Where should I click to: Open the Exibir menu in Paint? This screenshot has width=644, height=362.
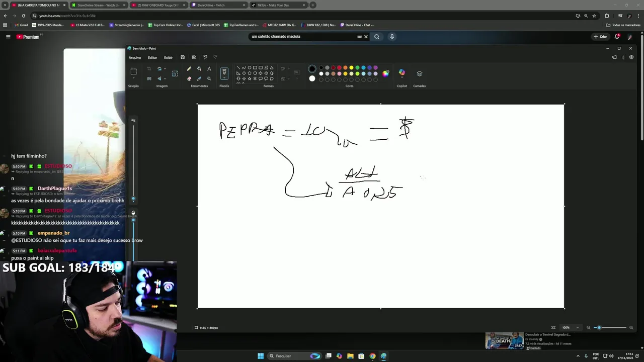(x=168, y=57)
